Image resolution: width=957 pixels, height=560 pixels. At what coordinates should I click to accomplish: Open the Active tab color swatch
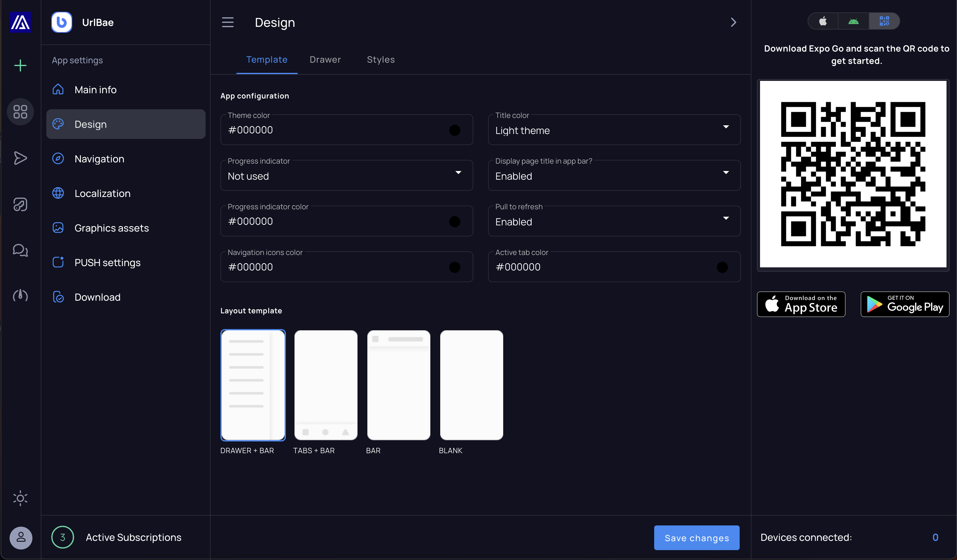tap(722, 267)
